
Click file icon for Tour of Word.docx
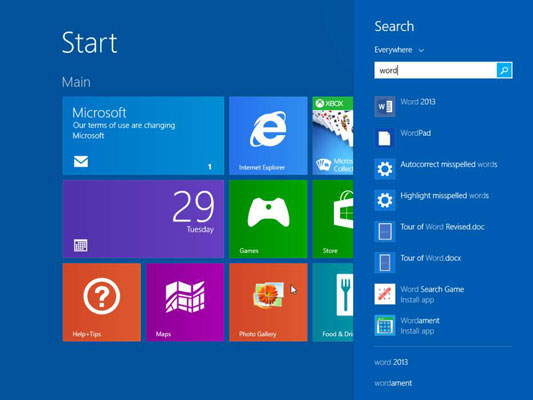coord(385,263)
